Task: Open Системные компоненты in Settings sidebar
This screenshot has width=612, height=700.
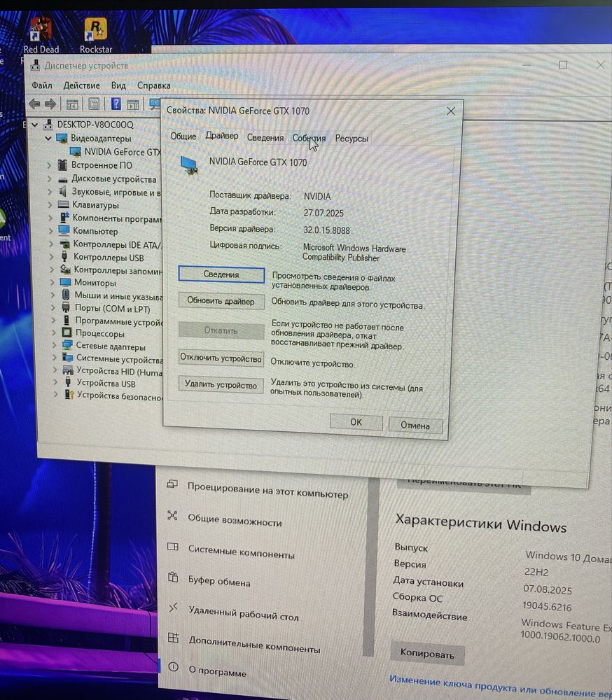Action: 241,552
